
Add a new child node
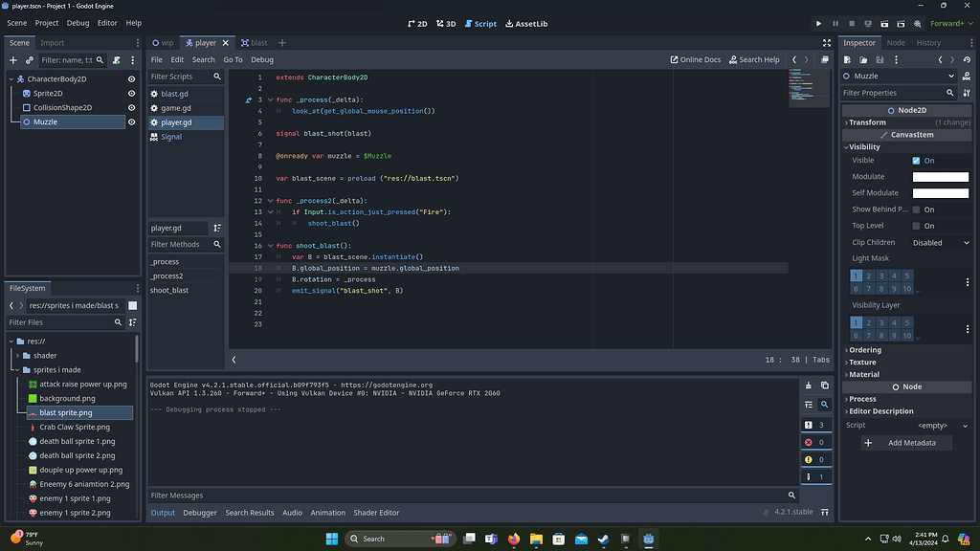pos(13,60)
